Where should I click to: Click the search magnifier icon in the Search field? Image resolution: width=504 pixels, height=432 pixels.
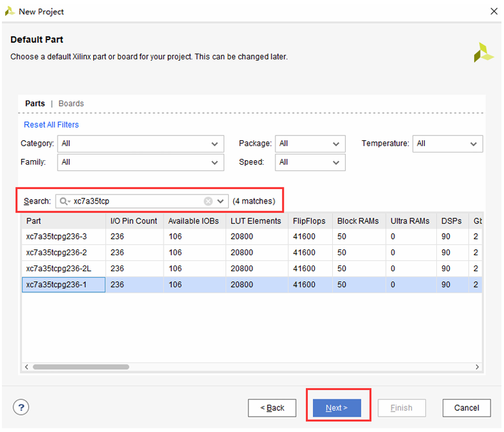tap(64, 201)
